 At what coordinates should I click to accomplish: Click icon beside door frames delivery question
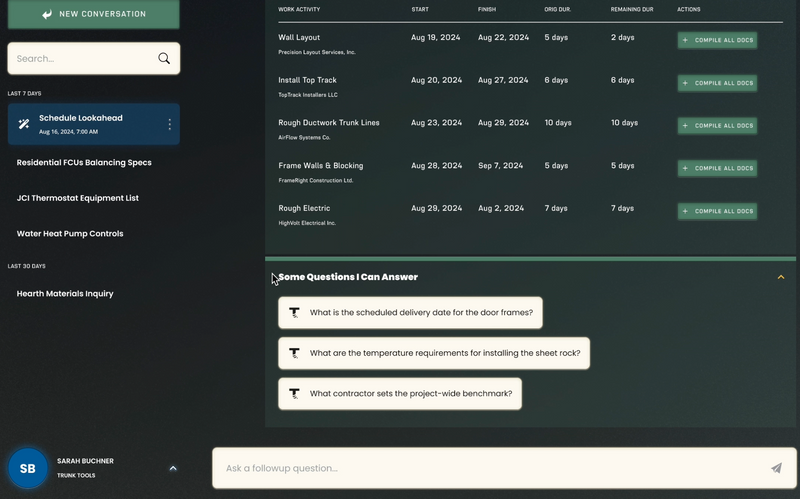[x=294, y=312]
